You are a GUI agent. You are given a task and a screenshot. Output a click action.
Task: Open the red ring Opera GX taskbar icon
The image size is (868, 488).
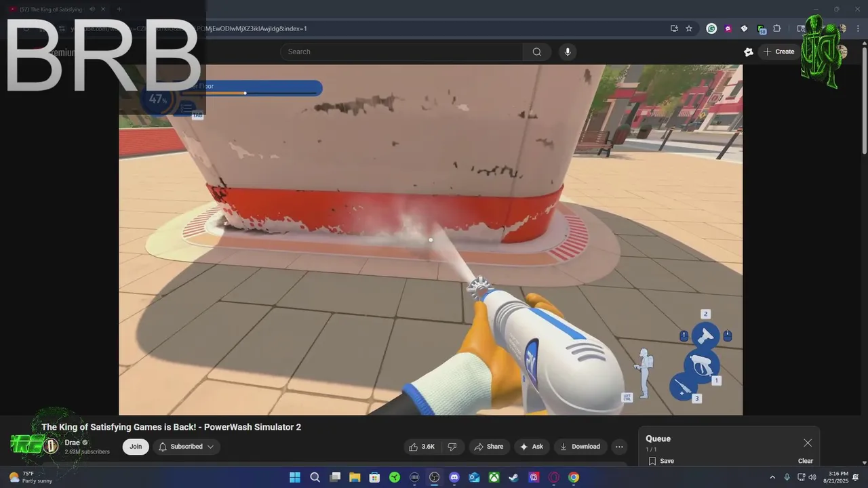coord(554,477)
